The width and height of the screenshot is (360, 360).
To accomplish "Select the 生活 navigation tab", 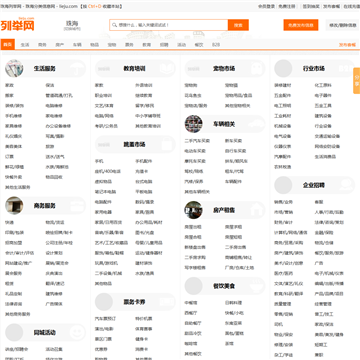I will pyautogui.click(x=25, y=45).
